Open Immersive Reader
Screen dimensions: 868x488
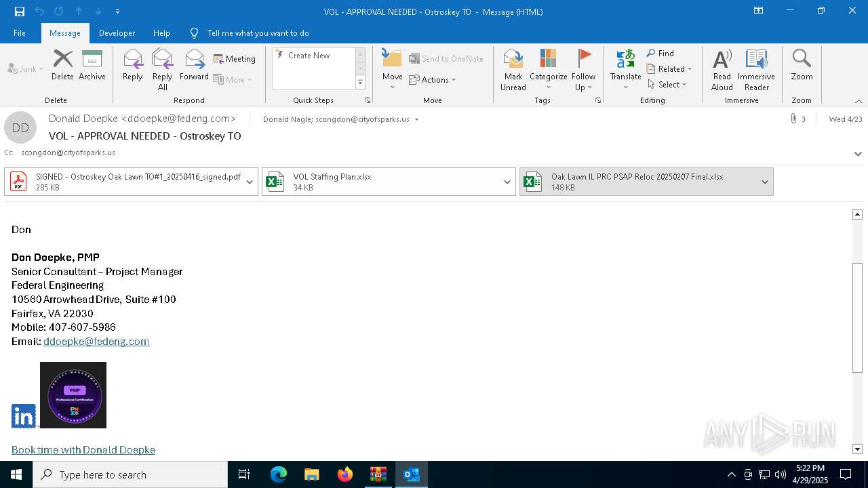[757, 70]
